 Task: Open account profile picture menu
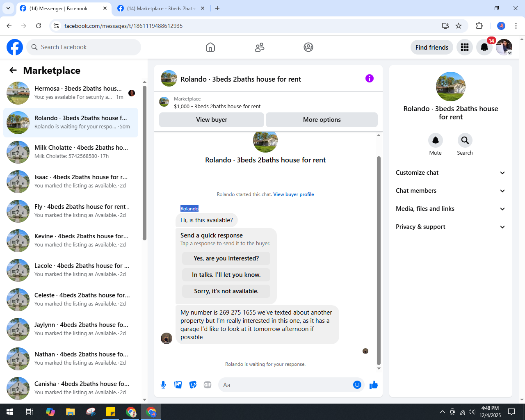(504, 47)
